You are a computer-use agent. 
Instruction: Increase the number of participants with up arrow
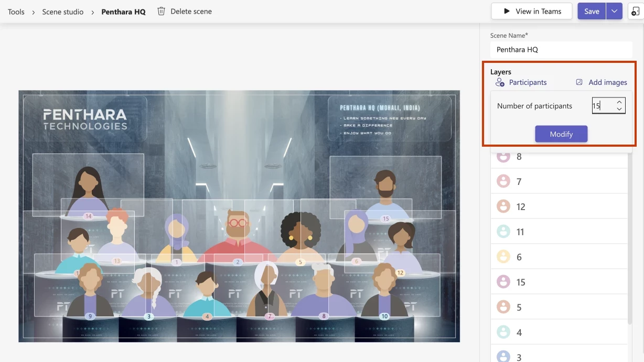(x=619, y=102)
